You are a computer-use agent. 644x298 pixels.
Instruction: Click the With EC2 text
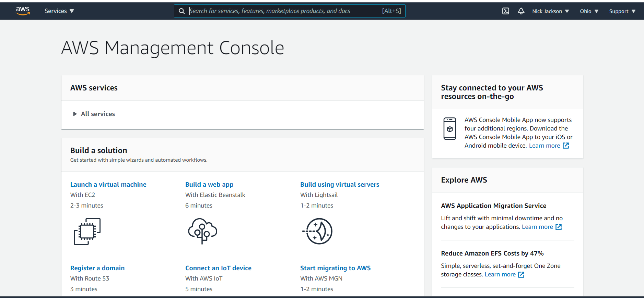[x=83, y=195]
